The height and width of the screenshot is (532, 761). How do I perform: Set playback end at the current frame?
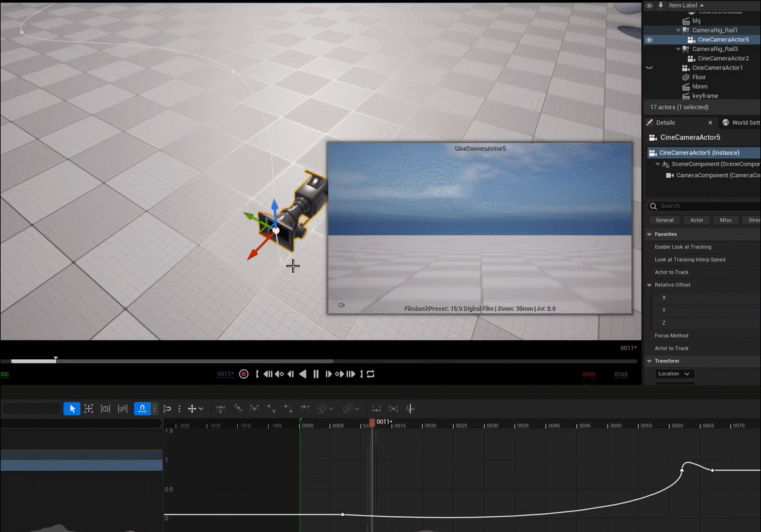pos(361,374)
